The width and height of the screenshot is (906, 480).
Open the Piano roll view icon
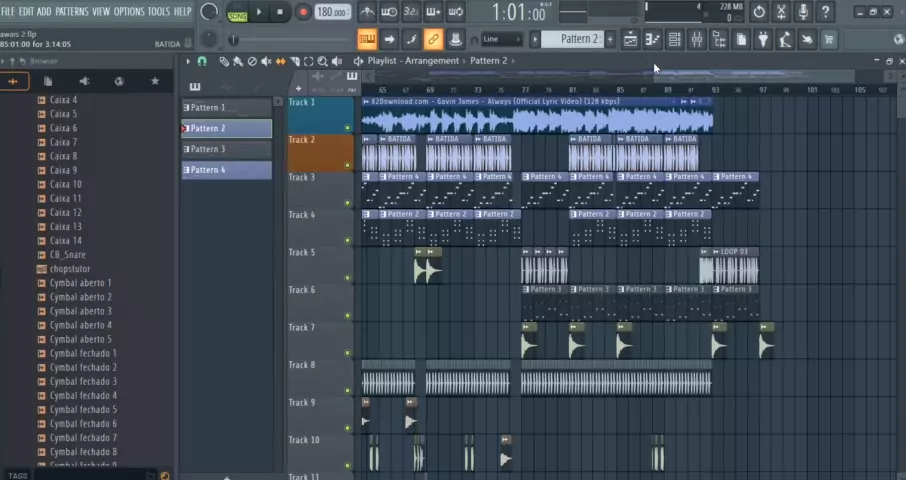click(x=652, y=39)
